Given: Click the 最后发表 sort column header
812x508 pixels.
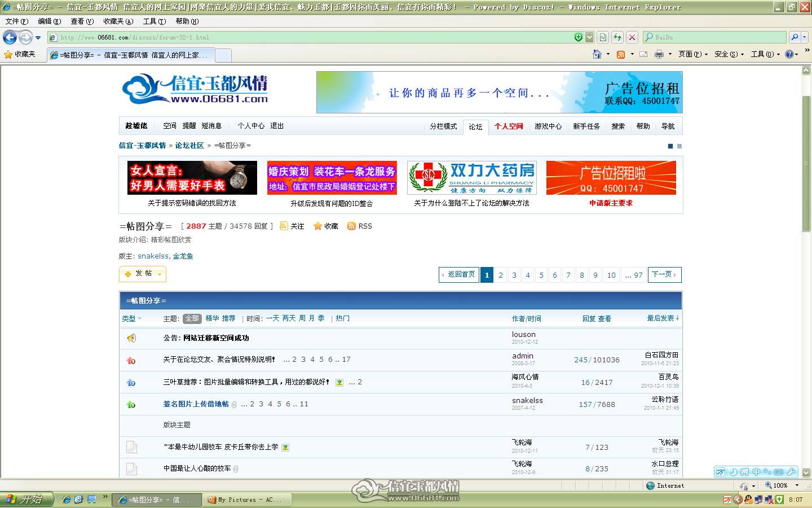Looking at the screenshot, I should tap(663, 318).
